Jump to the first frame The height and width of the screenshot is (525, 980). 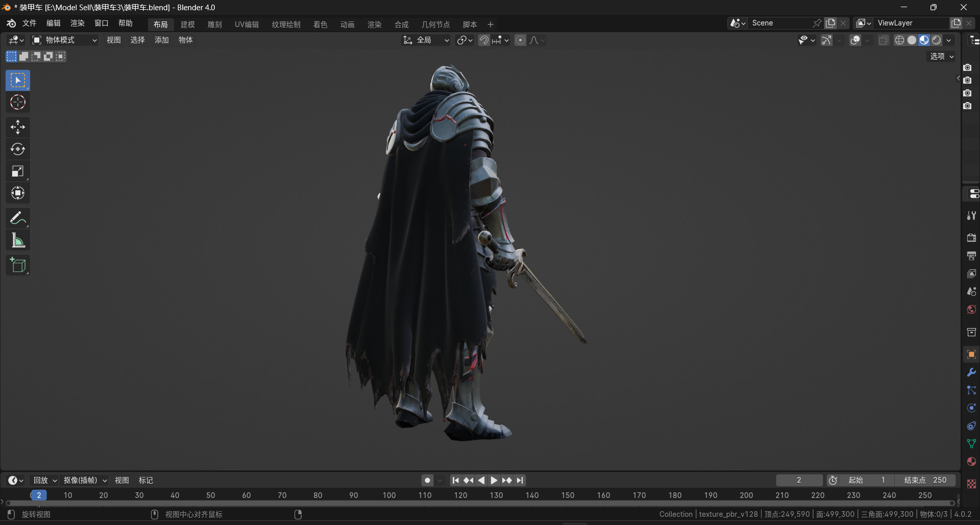coord(456,480)
